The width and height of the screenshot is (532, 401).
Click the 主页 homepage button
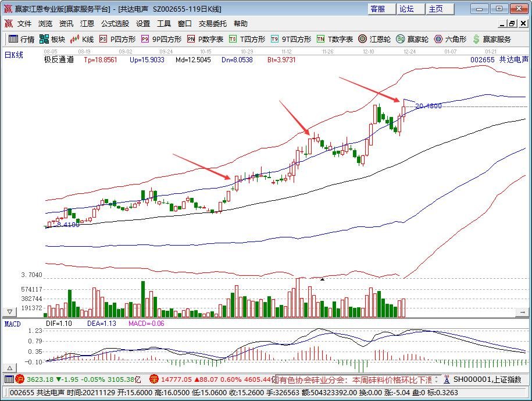click(440, 9)
